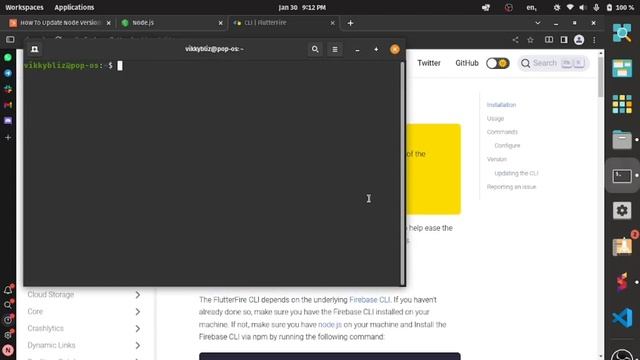Jump to the Installation section
The height and width of the screenshot is (360, 640).
[501, 105]
